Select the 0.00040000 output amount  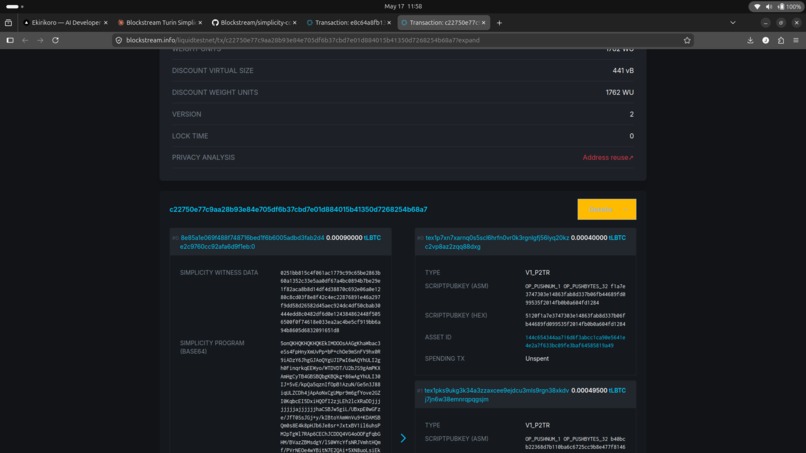pyautogui.click(x=589, y=238)
